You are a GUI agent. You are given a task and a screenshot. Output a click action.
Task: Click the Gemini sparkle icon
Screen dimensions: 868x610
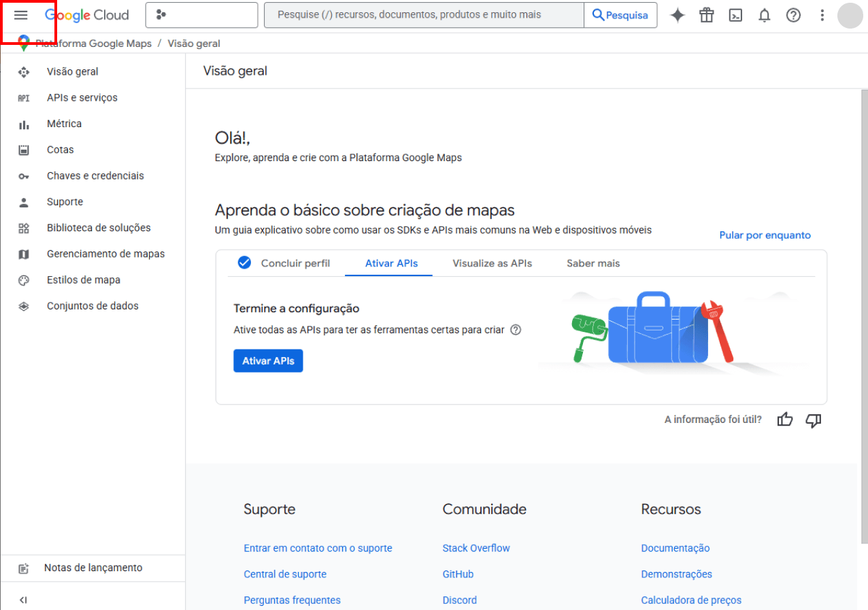[678, 15]
